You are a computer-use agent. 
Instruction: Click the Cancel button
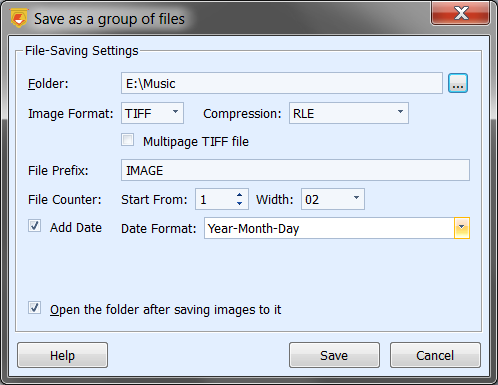tap(435, 355)
